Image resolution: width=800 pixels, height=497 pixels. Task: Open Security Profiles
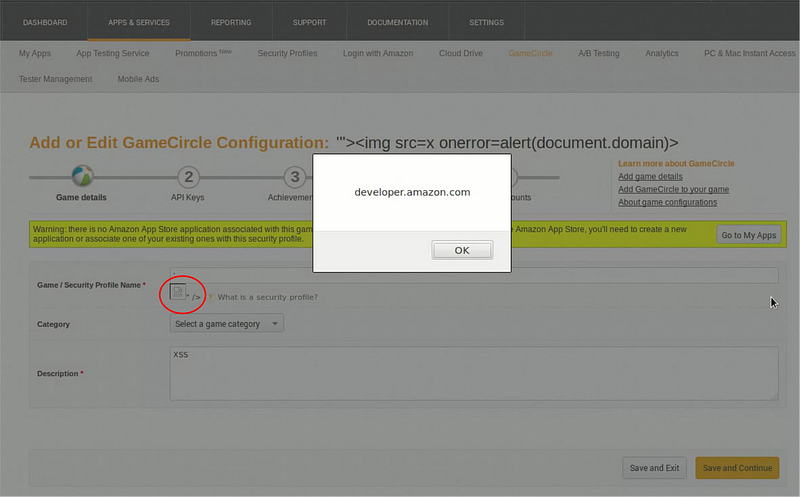pos(287,53)
